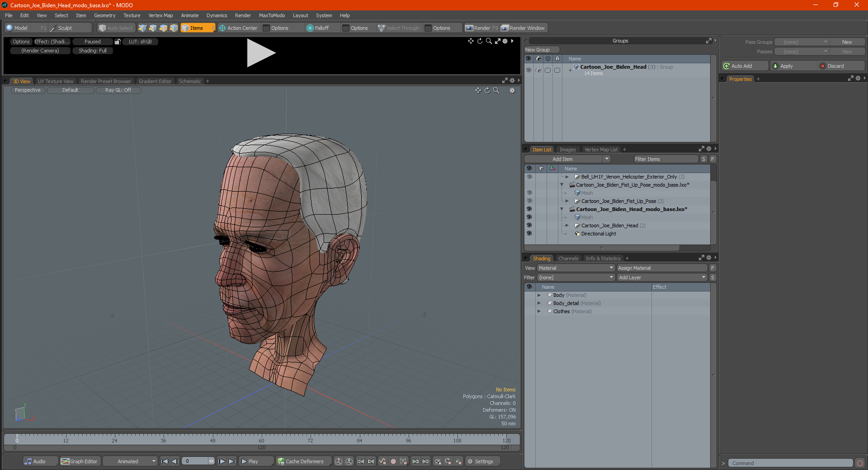This screenshot has width=868, height=470.
Task: Click Auto Add button
Action: [745, 66]
